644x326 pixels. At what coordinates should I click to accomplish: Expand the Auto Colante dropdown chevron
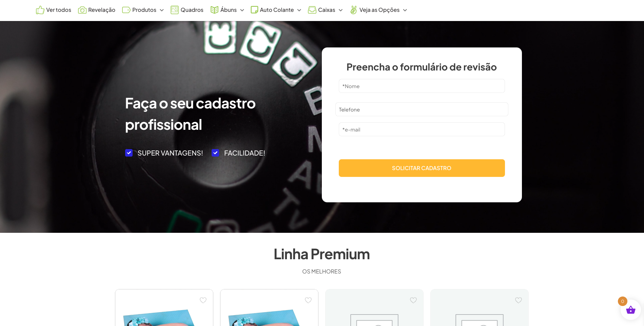coord(299,10)
